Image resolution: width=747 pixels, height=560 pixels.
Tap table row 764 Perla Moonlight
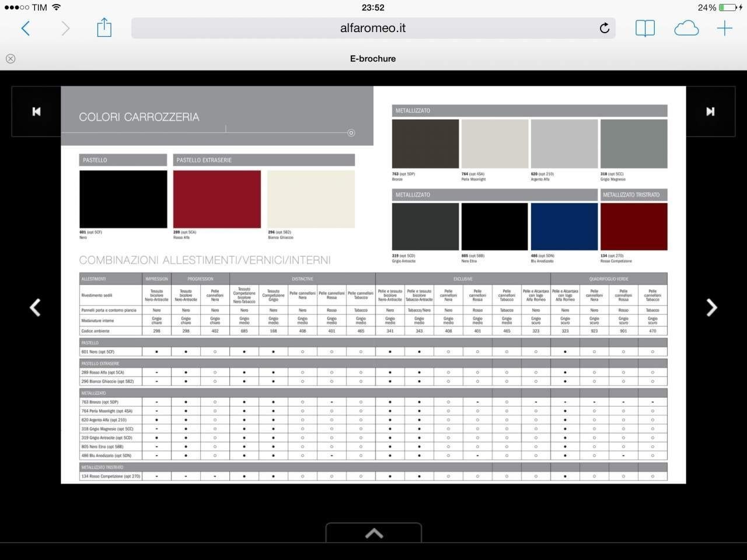373,411
